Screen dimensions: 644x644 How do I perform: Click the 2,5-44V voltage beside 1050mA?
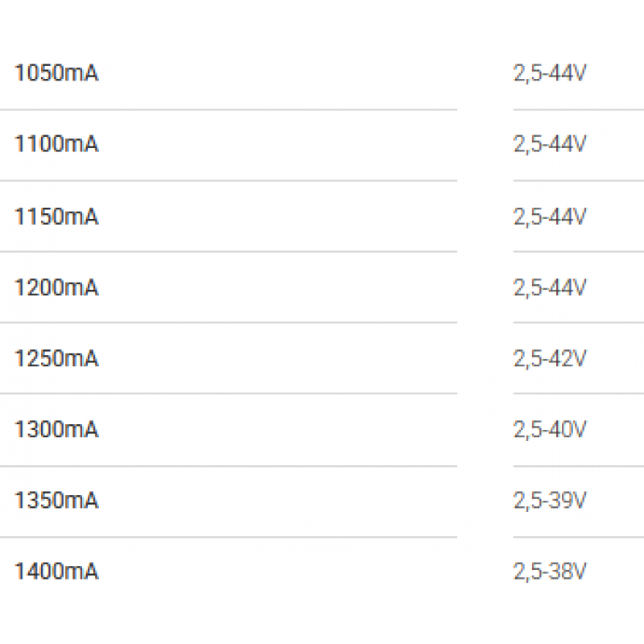[550, 74]
